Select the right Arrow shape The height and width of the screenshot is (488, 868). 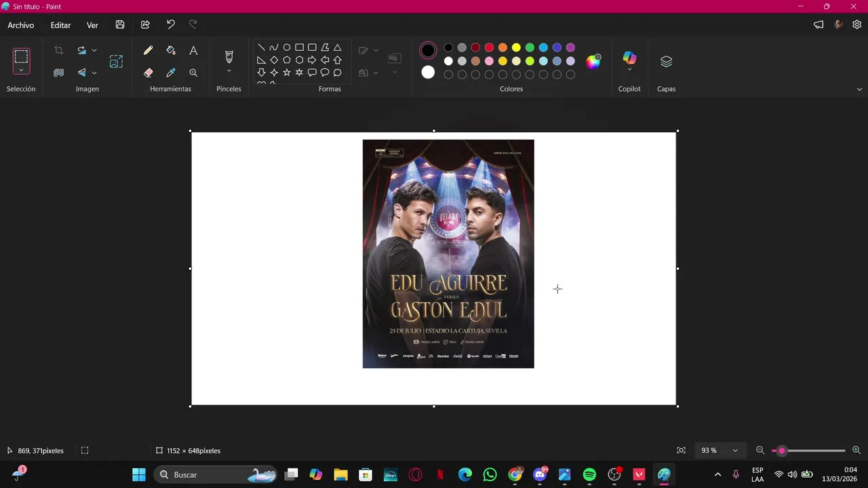312,60
